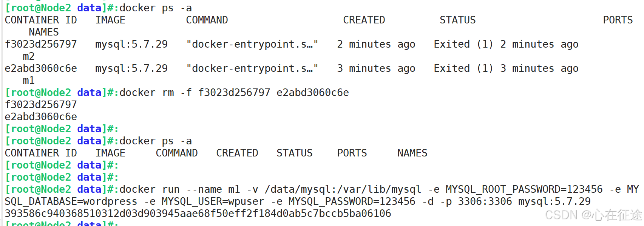Click the CREATED header in the first table
This screenshot has height=226, width=644.
364,20
